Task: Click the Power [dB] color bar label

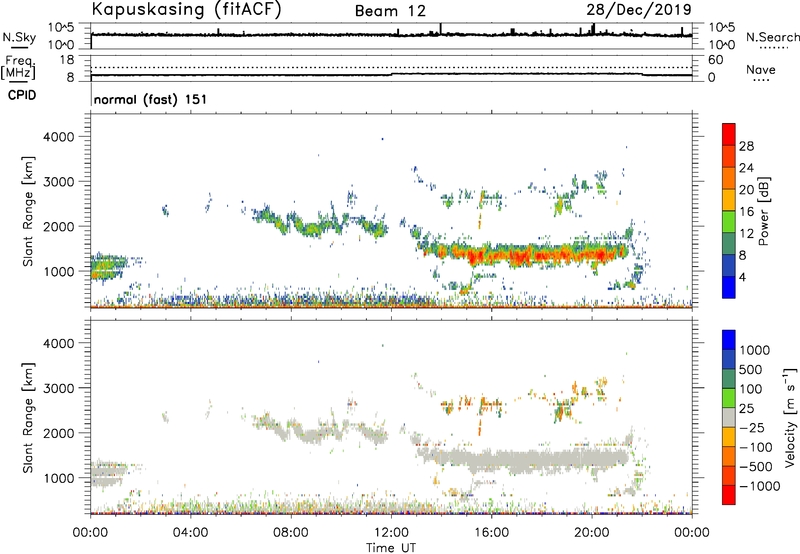Action: tap(763, 211)
